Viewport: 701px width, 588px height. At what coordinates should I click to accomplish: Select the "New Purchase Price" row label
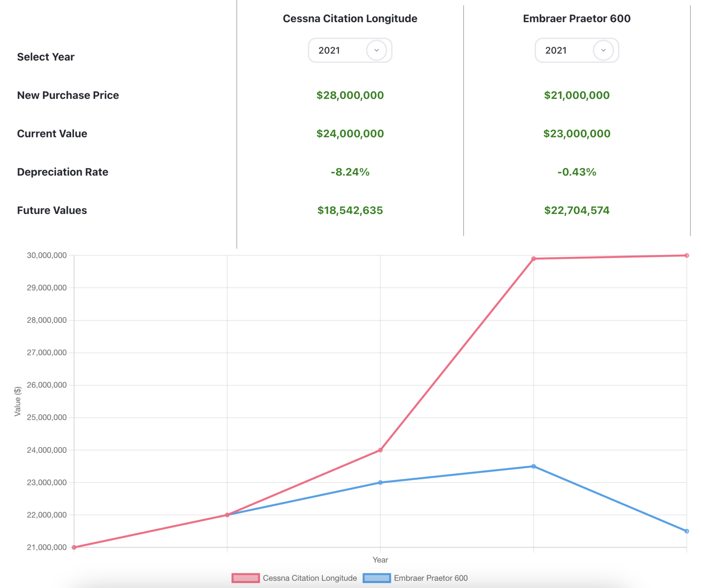68,95
